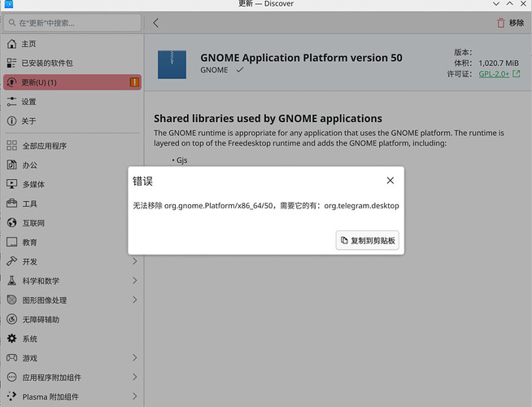Screen dimensions: 532x407
Task: Click the System gear icon
Action: coord(11,339)
